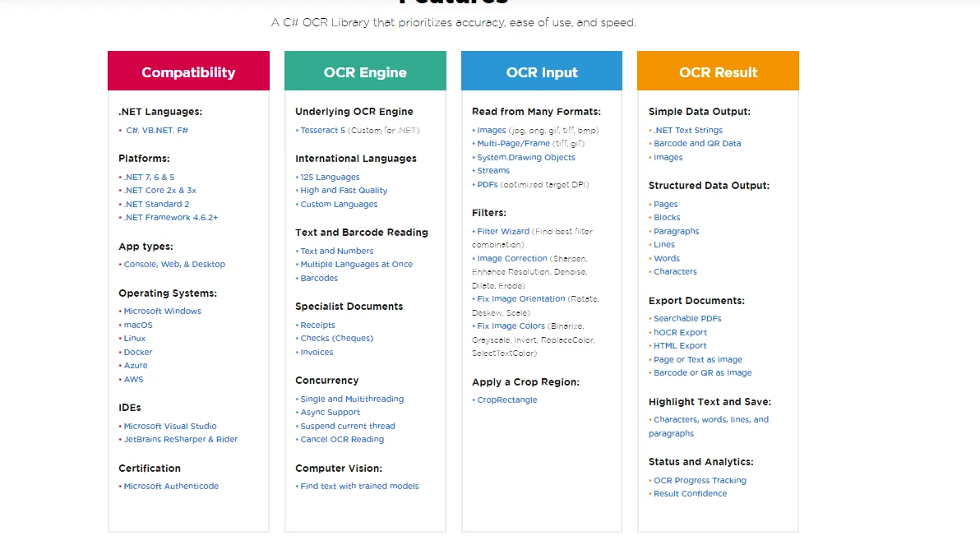Screen dimensions: 980x545
Task: Click the Filter Wizard link
Action: 503,231
